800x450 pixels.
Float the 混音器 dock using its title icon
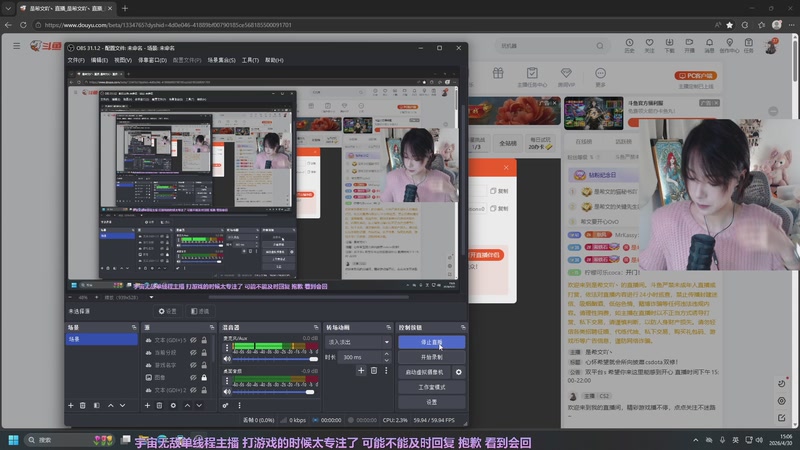[316, 328]
